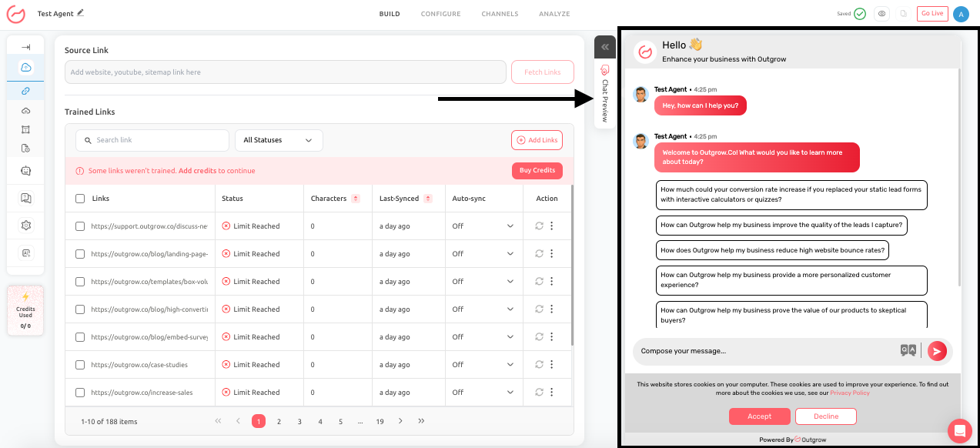The width and height of the screenshot is (980, 448).
Task: Open the user avatar A menu
Action: [961, 14]
